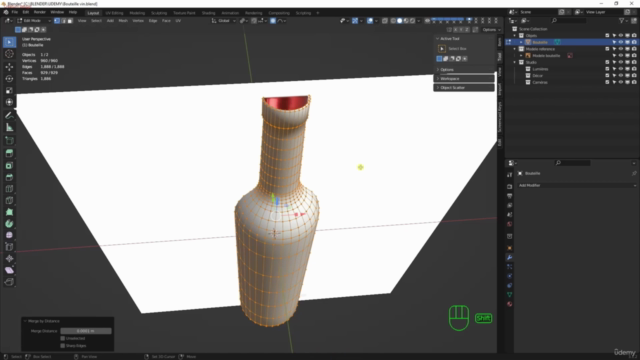
Task: Select the Measure tool
Action: click(9, 127)
